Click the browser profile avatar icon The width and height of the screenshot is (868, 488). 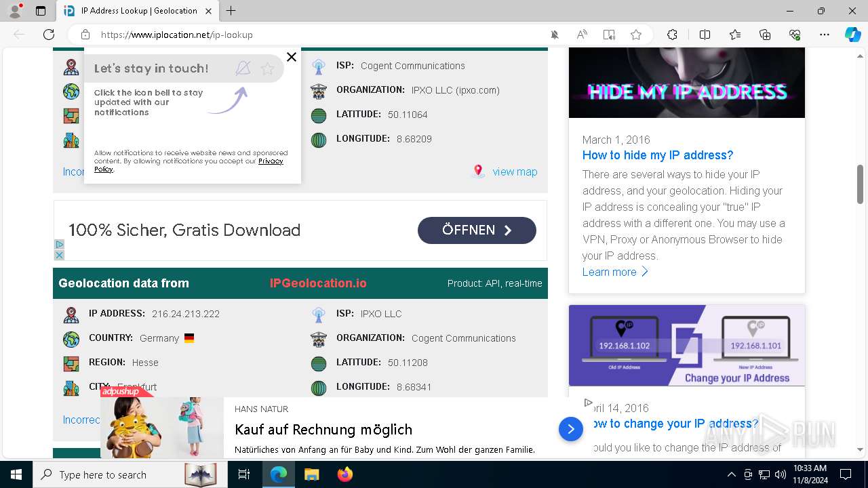click(15, 11)
